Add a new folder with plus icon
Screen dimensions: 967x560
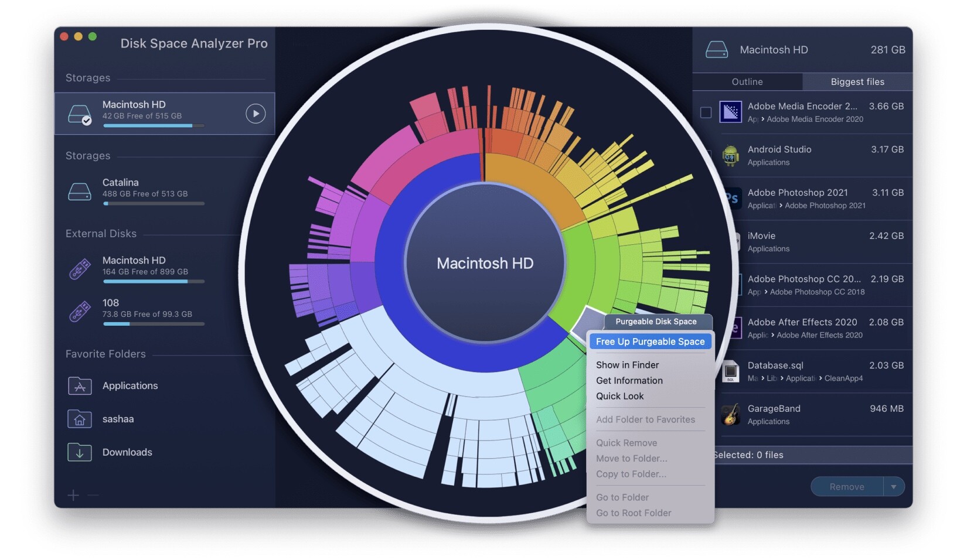tap(73, 496)
